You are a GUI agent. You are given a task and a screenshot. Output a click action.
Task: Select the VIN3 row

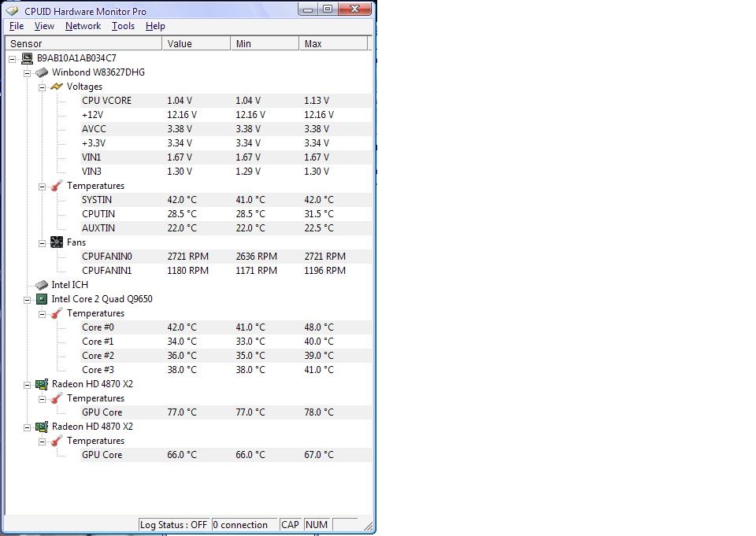[x=226, y=172]
